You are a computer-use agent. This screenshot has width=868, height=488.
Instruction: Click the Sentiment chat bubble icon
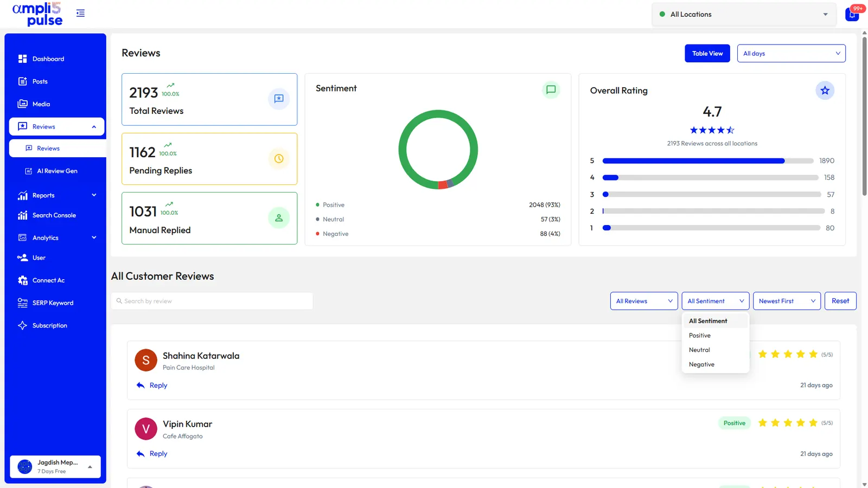(551, 89)
